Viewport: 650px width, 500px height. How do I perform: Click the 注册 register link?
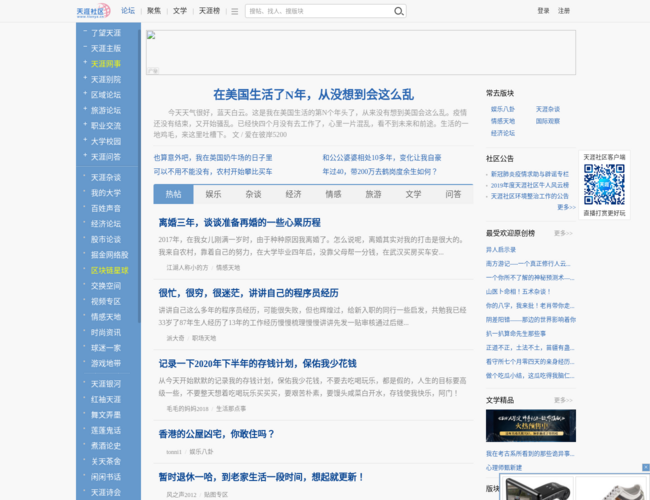click(x=564, y=11)
